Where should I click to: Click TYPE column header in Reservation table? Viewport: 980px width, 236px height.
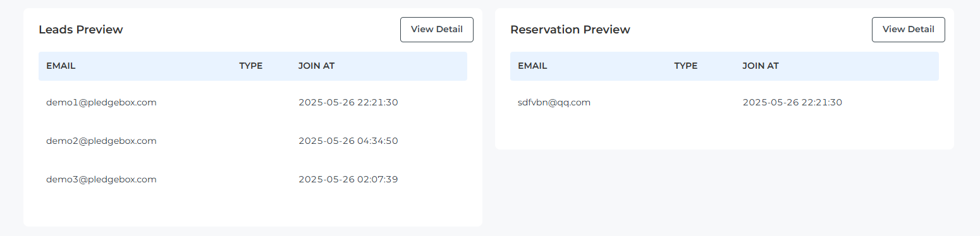(x=685, y=66)
